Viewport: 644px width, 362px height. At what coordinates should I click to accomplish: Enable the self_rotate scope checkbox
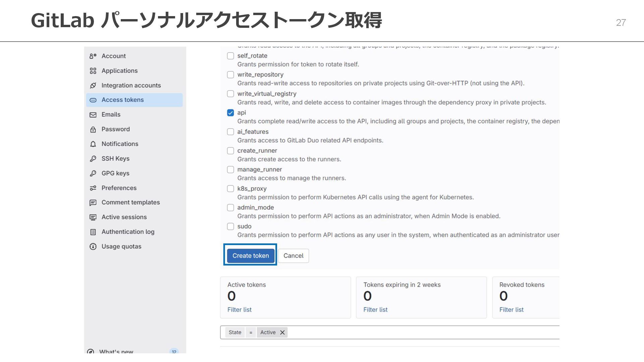(230, 56)
